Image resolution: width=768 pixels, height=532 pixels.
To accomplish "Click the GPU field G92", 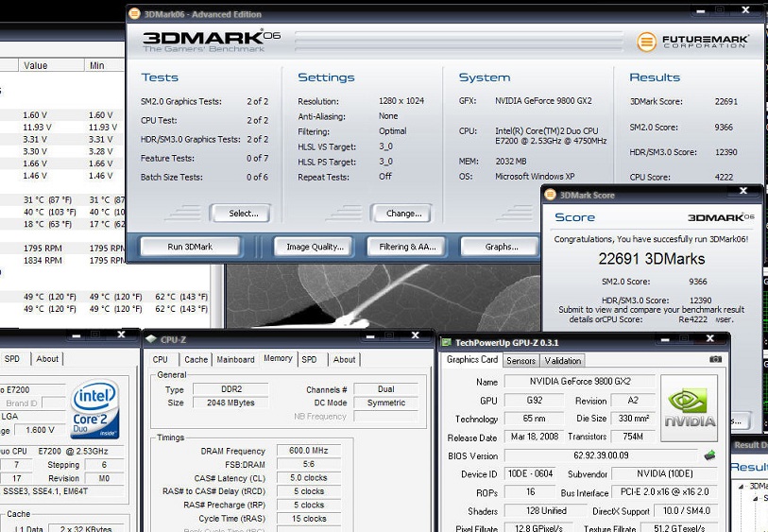I will click(x=535, y=401).
